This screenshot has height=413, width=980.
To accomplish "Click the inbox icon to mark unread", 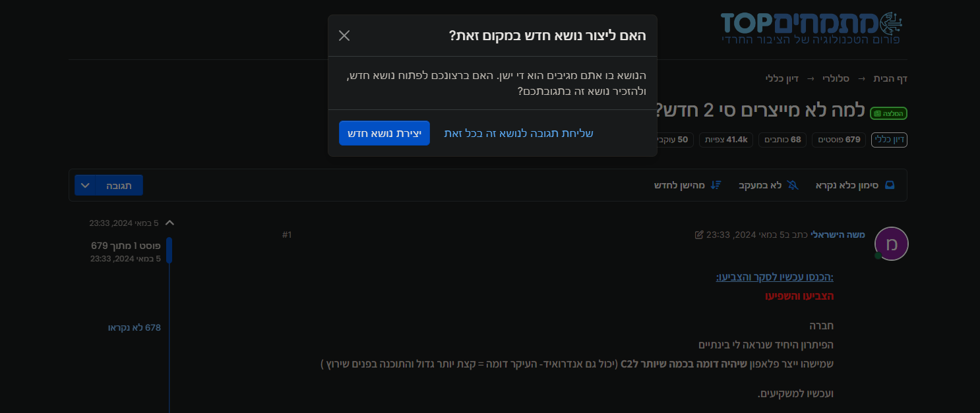I will pyautogui.click(x=890, y=185).
